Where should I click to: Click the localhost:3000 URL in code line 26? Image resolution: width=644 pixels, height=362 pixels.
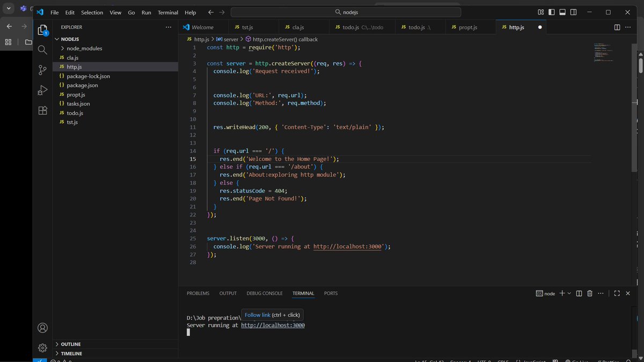[x=348, y=247]
